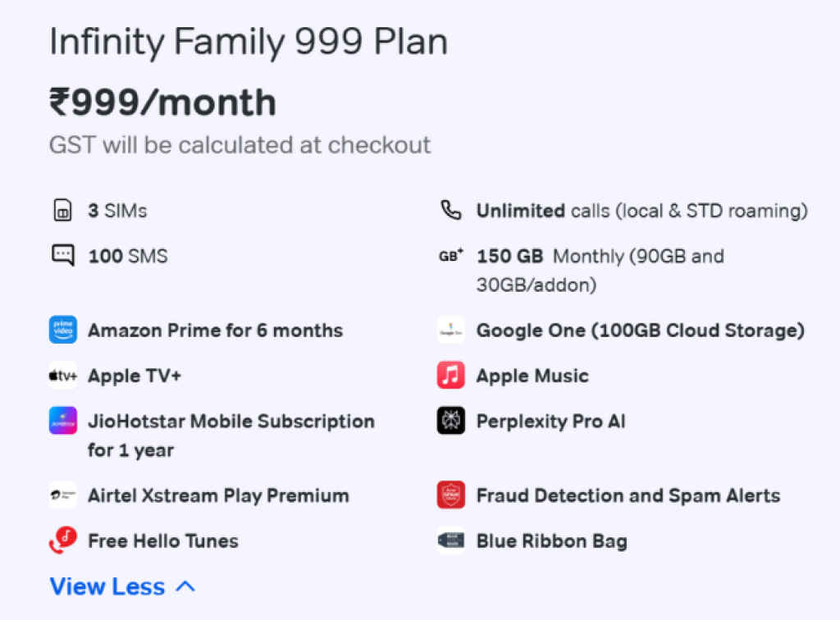Select the Apple Music icon
Image resolution: width=840 pixels, height=620 pixels.
coord(450,375)
